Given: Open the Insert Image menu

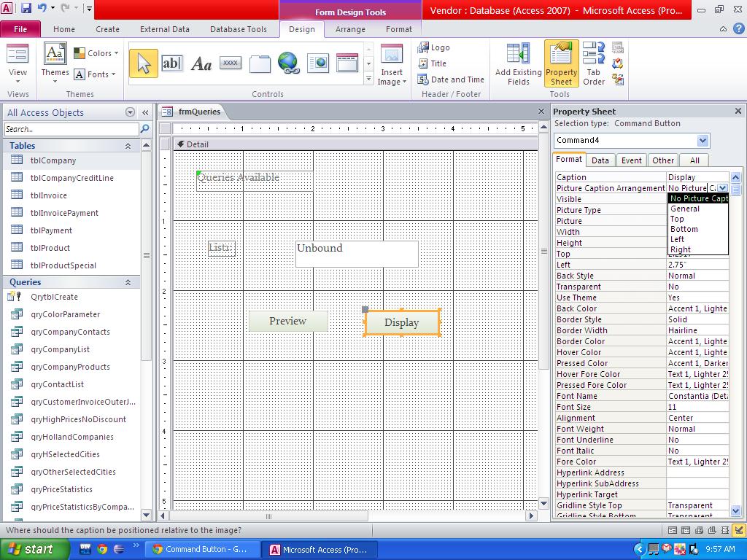Looking at the screenshot, I should (392, 66).
